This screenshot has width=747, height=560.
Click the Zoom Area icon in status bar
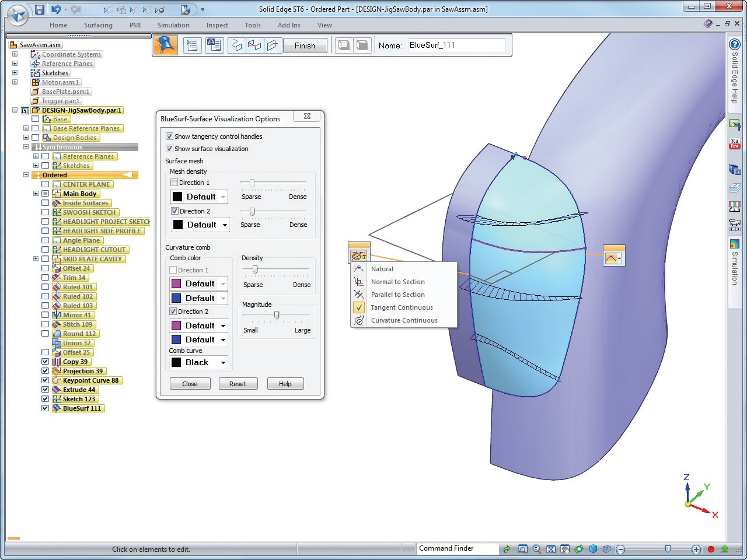[x=523, y=549]
